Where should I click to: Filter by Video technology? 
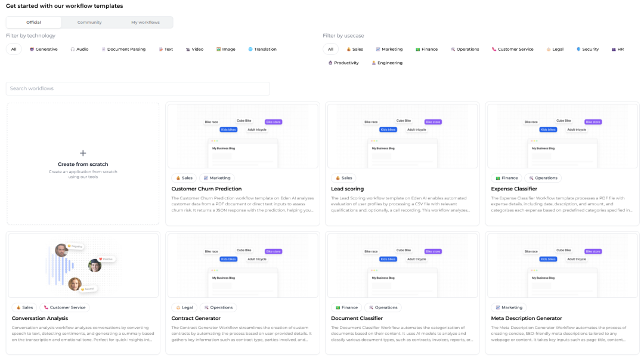(194, 50)
